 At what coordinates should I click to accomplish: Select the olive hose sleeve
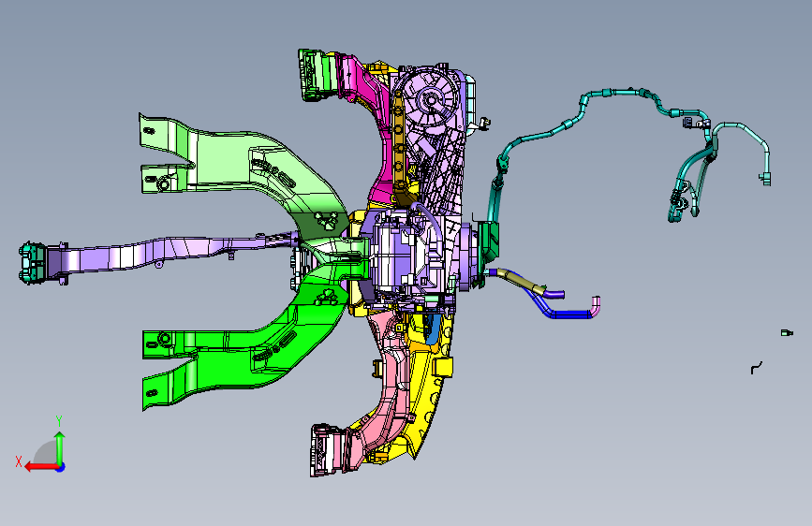coord(522,281)
